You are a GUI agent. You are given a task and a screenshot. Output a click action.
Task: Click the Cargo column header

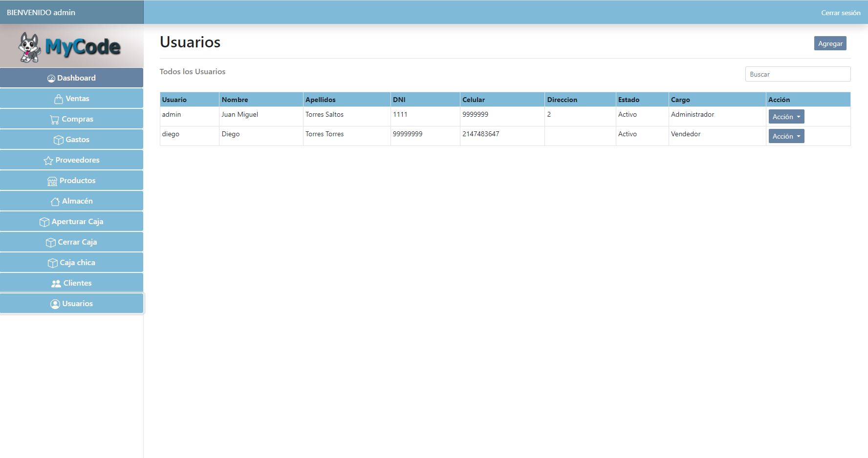[680, 100]
